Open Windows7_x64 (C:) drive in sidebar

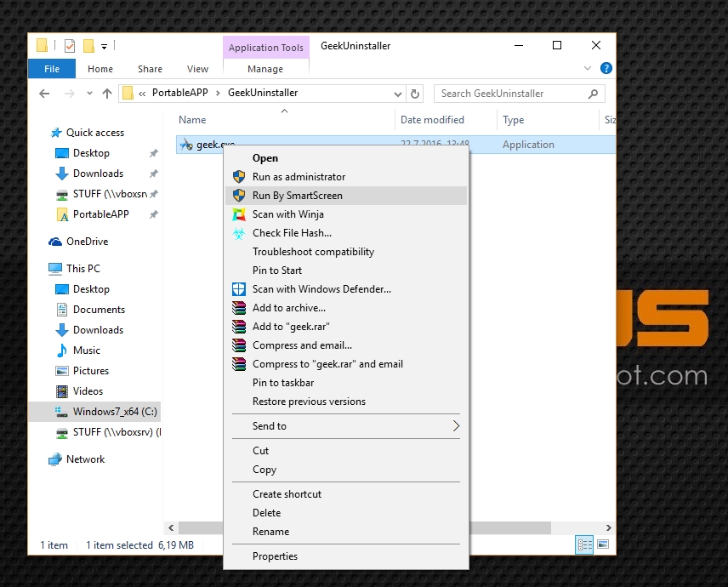click(114, 412)
